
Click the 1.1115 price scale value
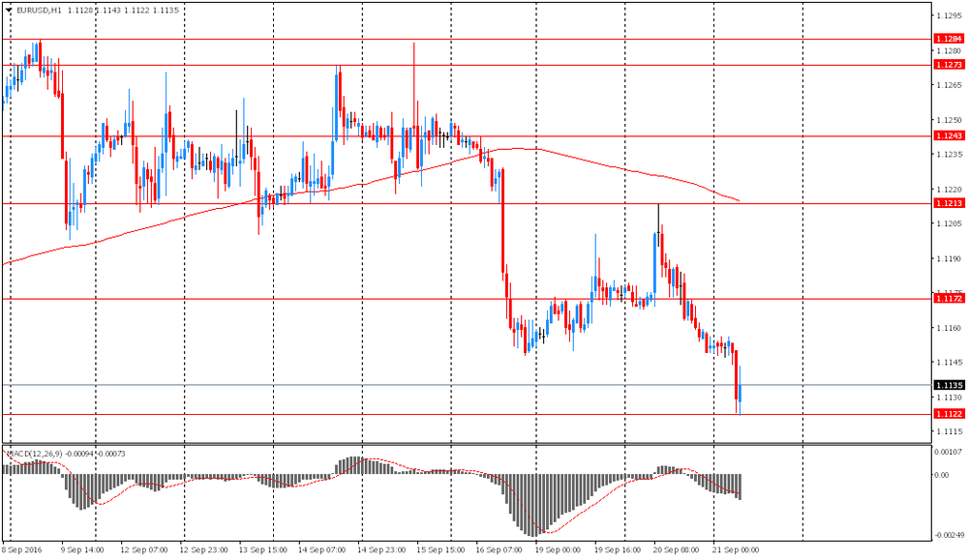tap(949, 431)
